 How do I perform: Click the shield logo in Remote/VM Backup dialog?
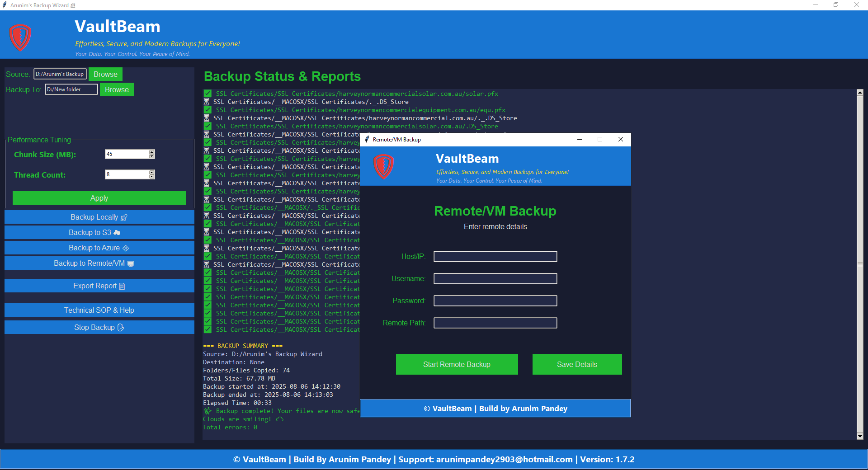point(383,166)
